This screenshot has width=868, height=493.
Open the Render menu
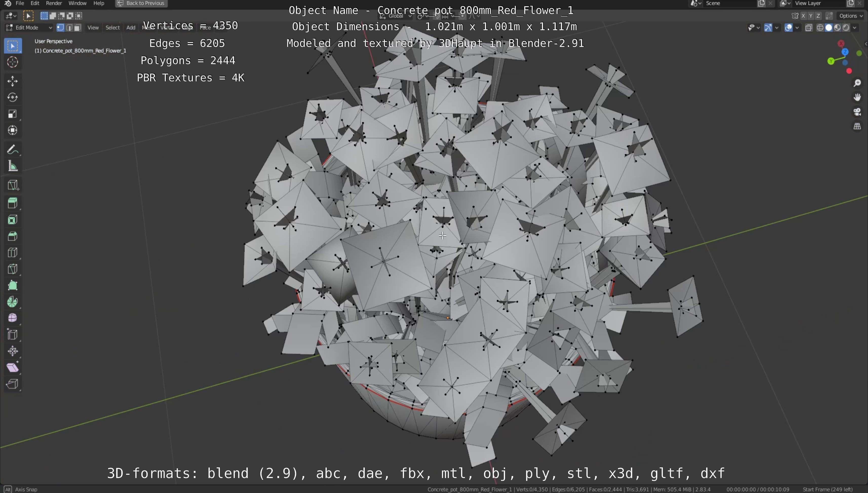point(54,3)
